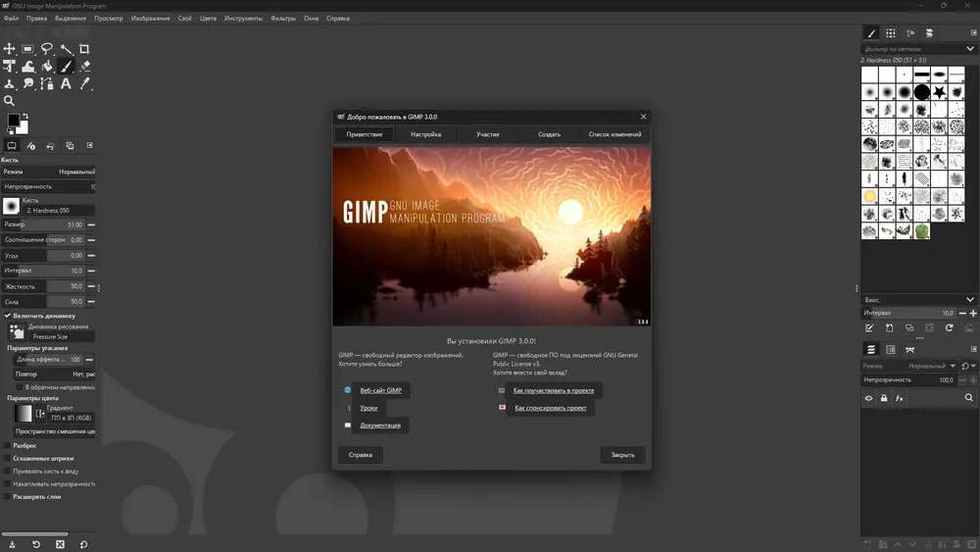Select the Bucket Fill tool

(47, 67)
